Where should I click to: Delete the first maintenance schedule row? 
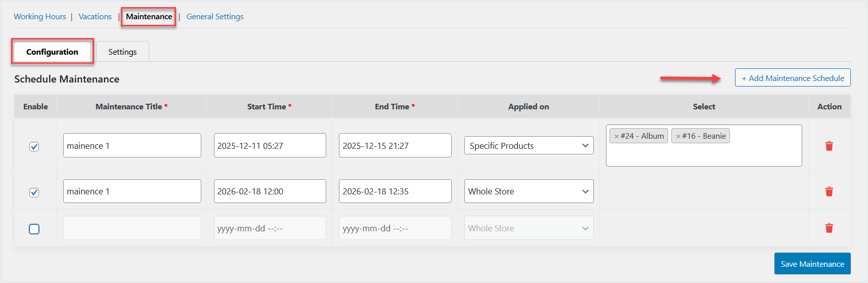(x=829, y=146)
